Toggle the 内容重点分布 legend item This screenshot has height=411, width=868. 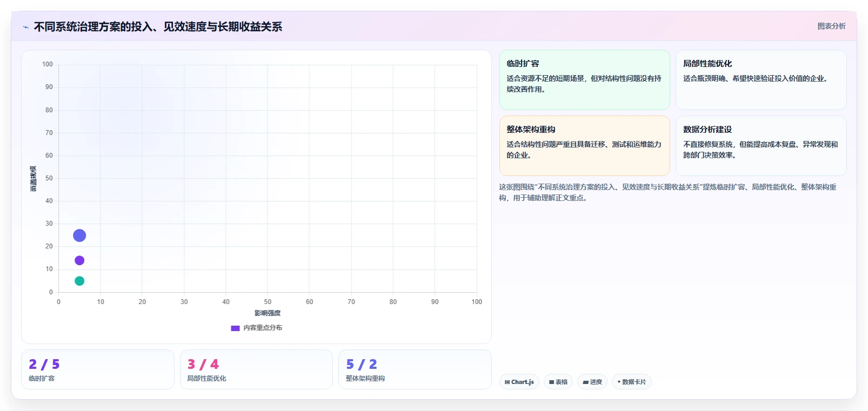tap(256, 328)
